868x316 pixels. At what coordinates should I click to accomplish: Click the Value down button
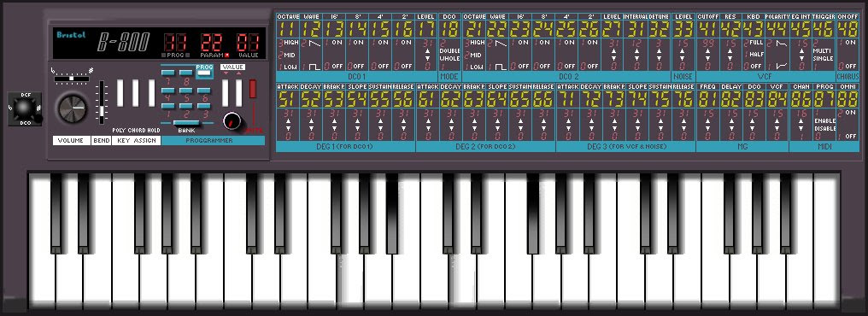coord(225,93)
